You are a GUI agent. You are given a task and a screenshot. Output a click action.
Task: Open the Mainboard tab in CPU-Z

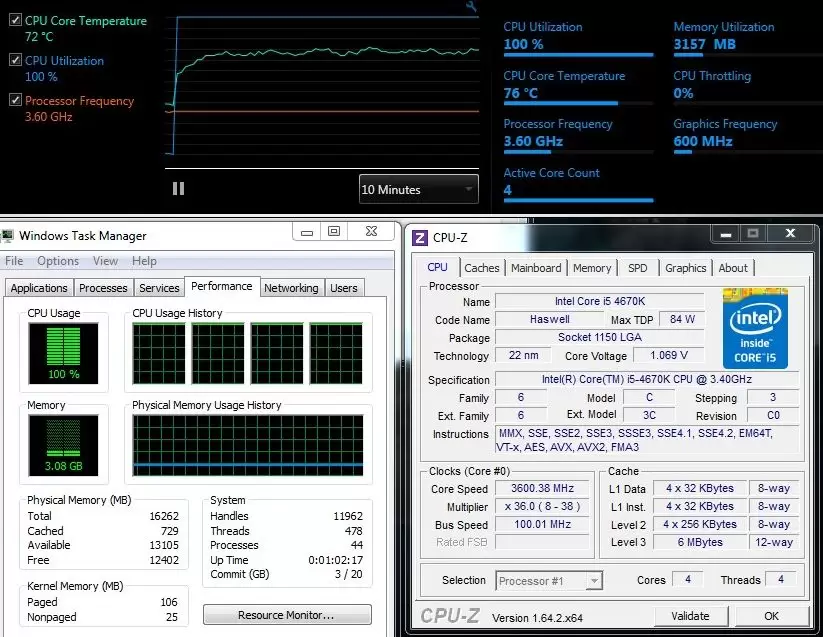[x=536, y=268]
